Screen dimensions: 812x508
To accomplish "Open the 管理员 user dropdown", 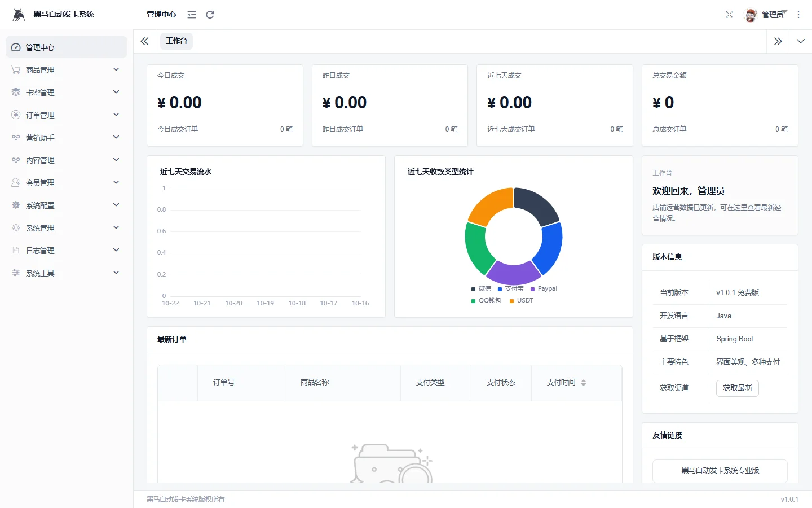I will click(774, 15).
